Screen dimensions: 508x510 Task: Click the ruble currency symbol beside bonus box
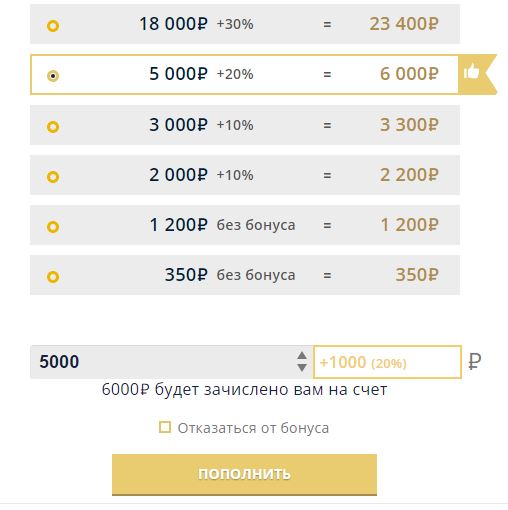475,361
